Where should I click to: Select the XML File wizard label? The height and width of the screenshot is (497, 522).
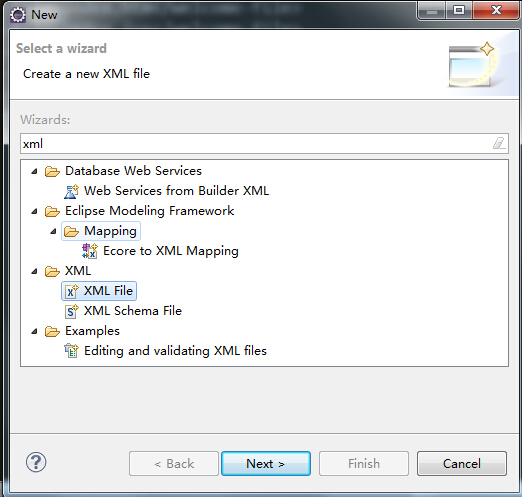point(108,291)
